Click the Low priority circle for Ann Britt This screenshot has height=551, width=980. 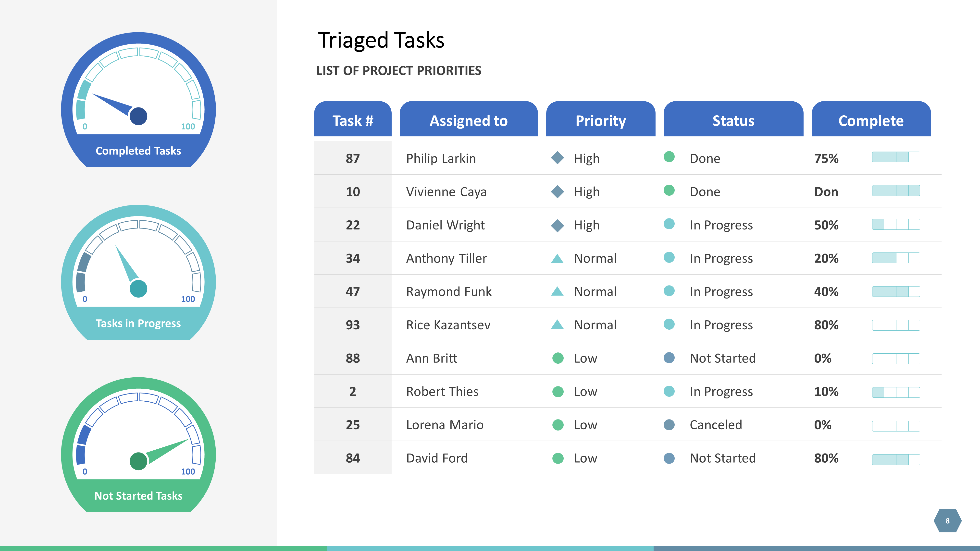click(x=558, y=358)
